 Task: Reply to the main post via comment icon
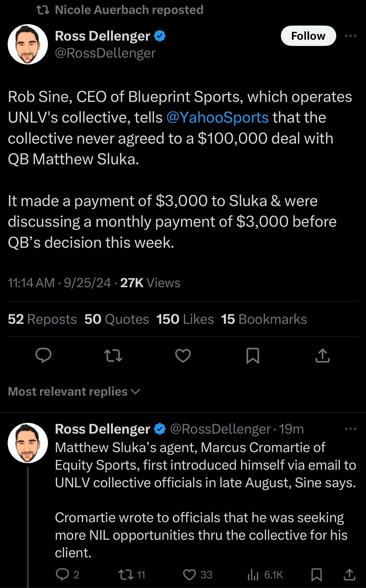43,355
